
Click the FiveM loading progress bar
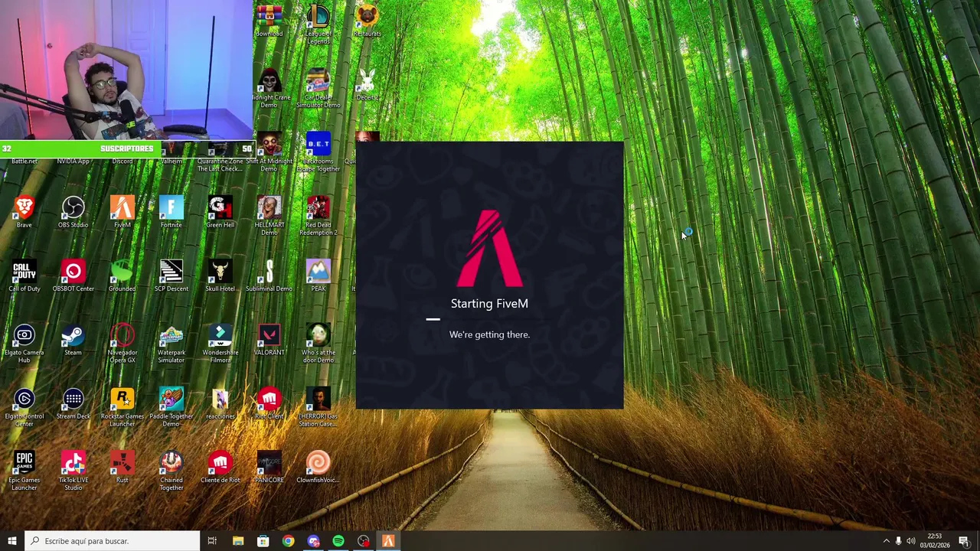tap(490, 319)
